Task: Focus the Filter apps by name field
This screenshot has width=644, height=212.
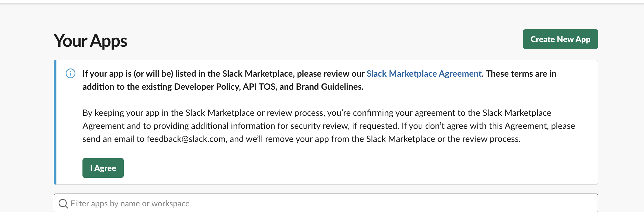Action: (x=326, y=203)
